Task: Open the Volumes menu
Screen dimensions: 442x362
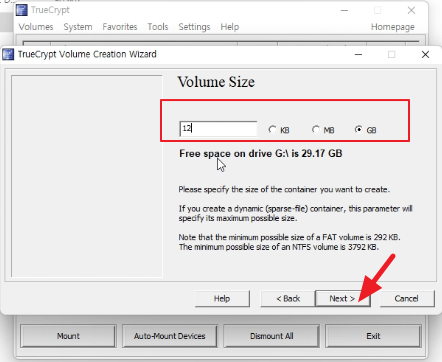Action: click(36, 27)
